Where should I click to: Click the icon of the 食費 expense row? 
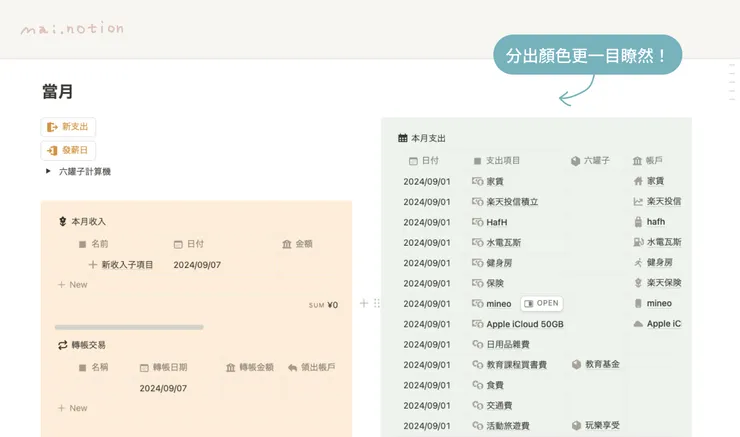click(x=478, y=385)
